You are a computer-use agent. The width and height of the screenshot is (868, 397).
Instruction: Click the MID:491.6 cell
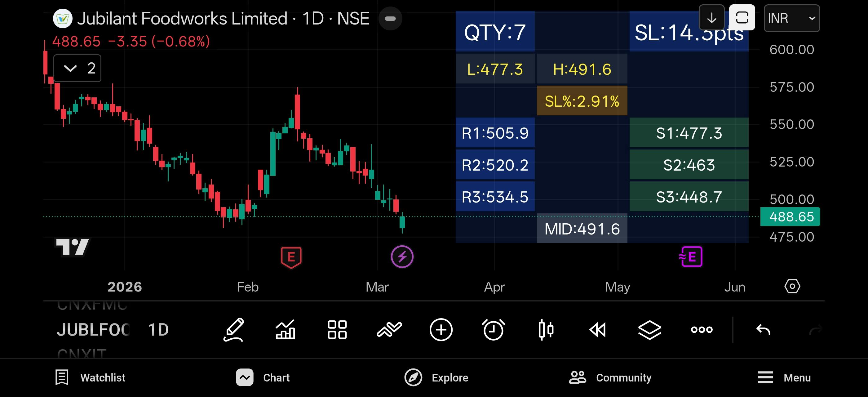(x=582, y=229)
